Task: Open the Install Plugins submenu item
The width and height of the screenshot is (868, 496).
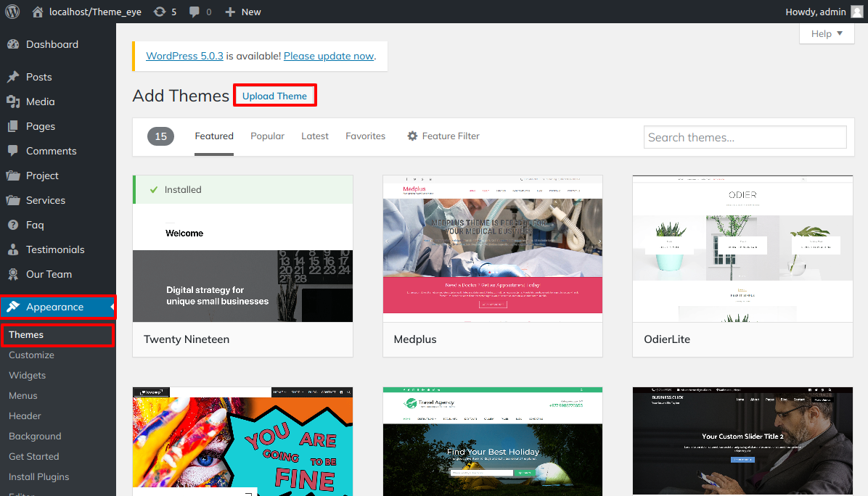Action: click(x=38, y=476)
